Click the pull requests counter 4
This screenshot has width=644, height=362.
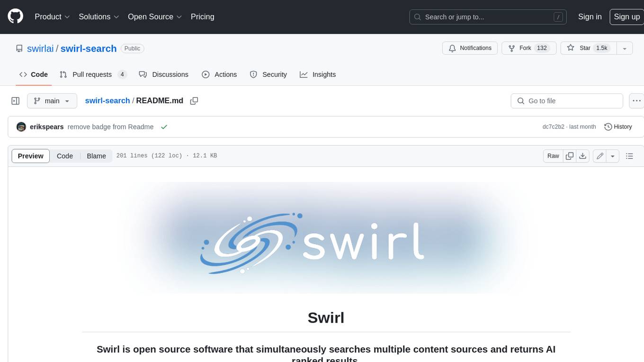pyautogui.click(x=122, y=74)
